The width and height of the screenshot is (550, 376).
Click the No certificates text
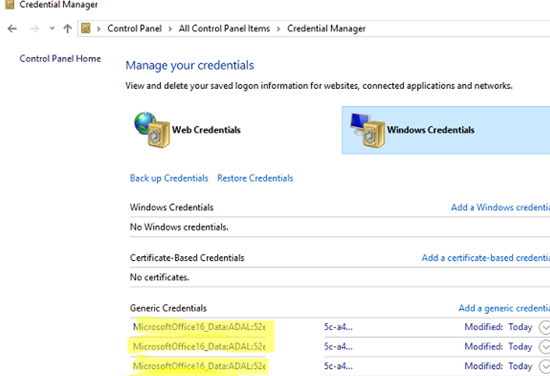tap(160, 277)
